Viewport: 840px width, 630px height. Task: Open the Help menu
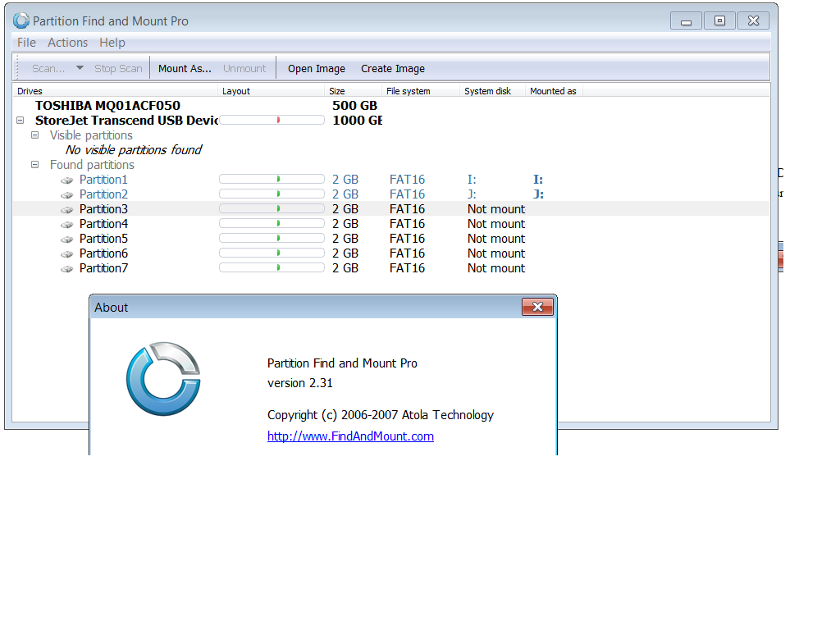[112, 43]
